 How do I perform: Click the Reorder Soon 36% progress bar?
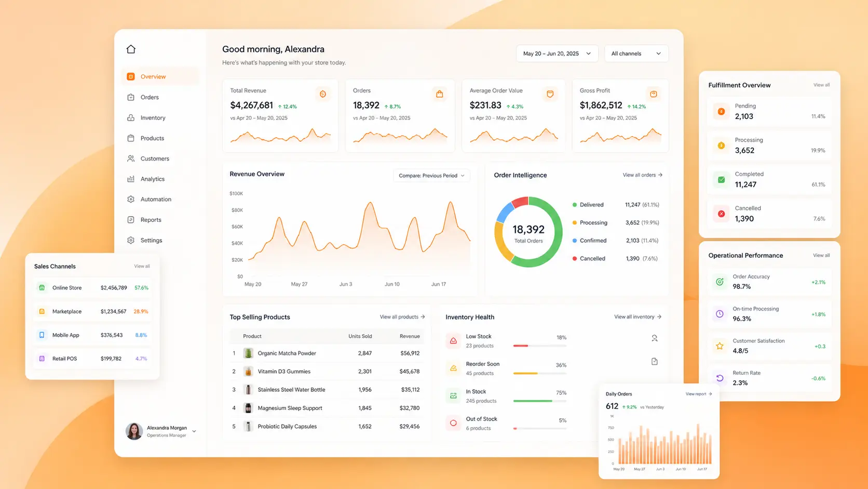tap(540, 373)
